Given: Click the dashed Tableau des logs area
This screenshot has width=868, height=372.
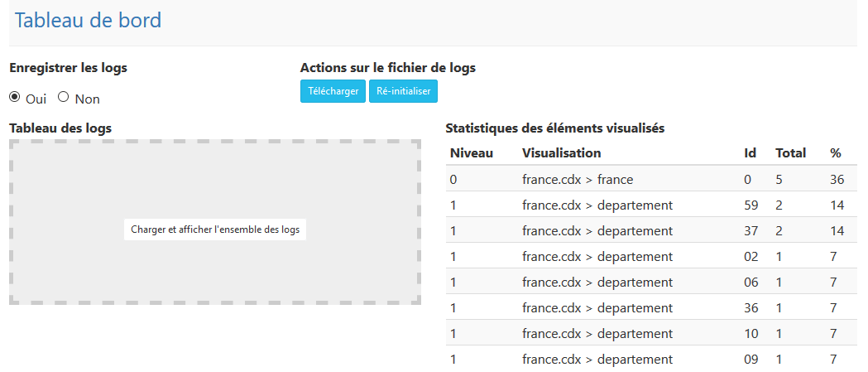Looking at the screenshot, I should pyautogui.click(x=215, y=222).
